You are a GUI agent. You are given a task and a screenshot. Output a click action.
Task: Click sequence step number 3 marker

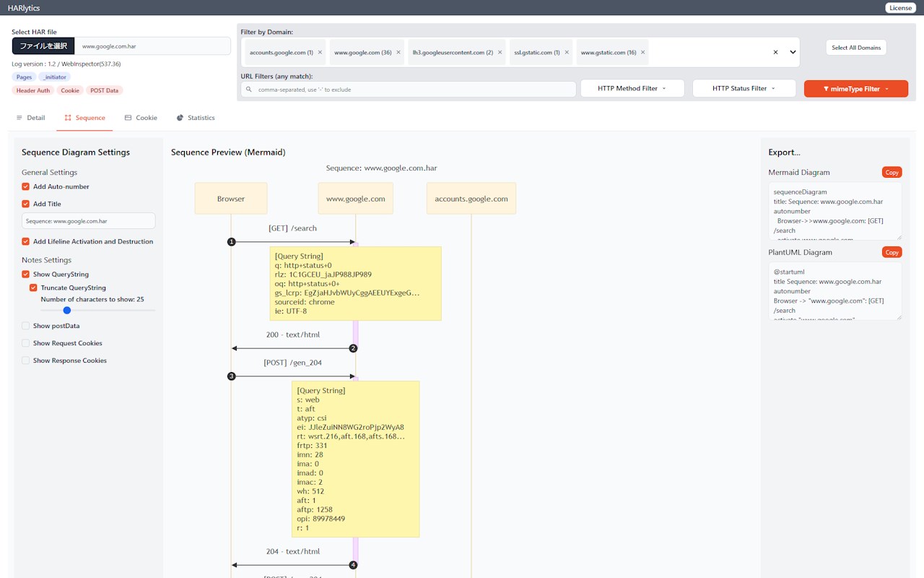click(x=231, y=376)
